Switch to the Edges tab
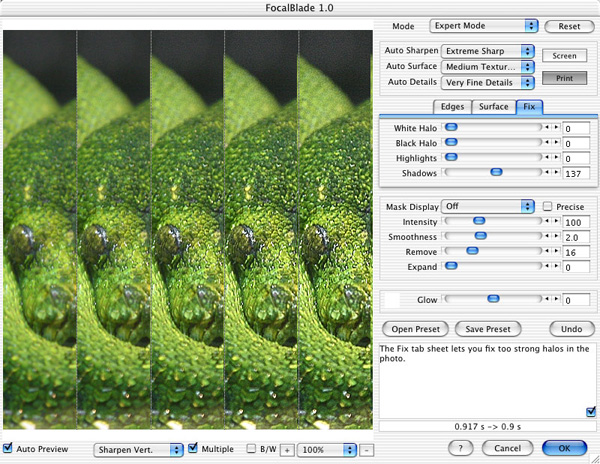 pyautogui.click(x=453, y=107)
